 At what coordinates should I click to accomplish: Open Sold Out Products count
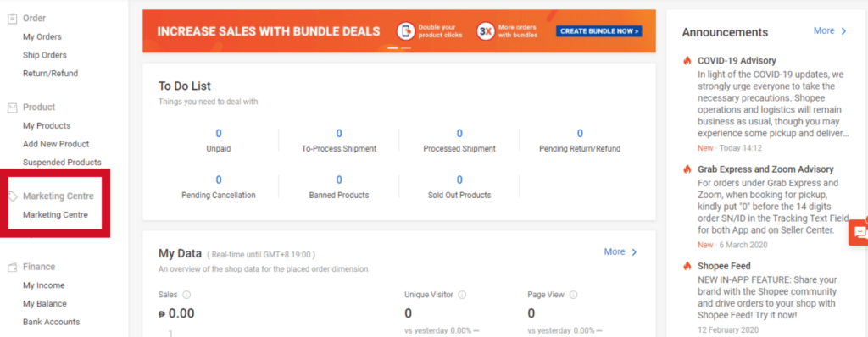pos(459,180)
